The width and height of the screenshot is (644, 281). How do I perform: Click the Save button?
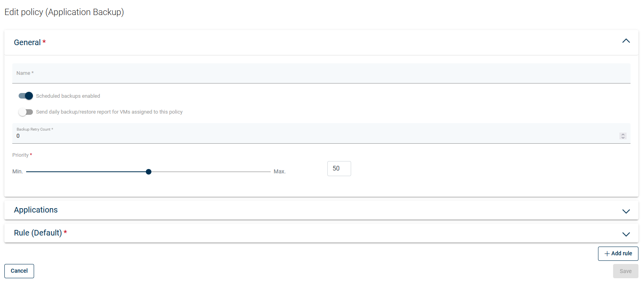pyautogui.click(x=625, y=271)
